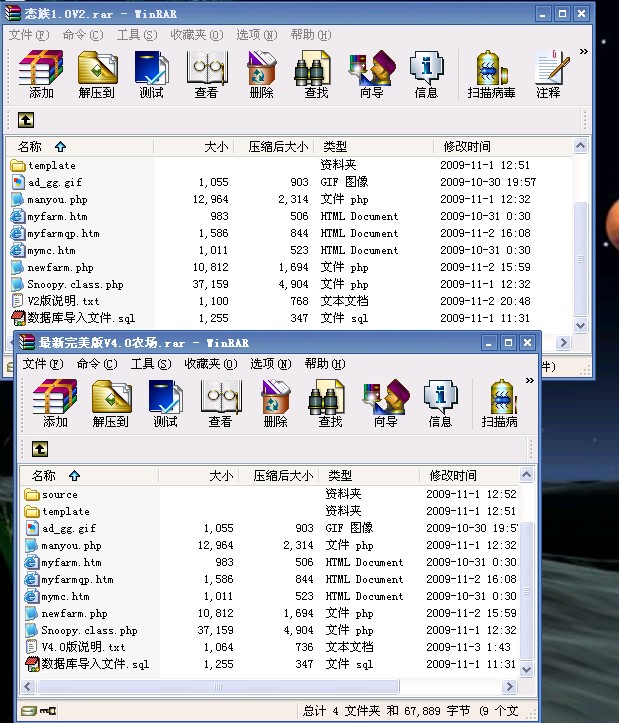The width and height of the screenshot is (619, 723).
Task: Go up one folder level in top window
Action: [x=26, y=120]
